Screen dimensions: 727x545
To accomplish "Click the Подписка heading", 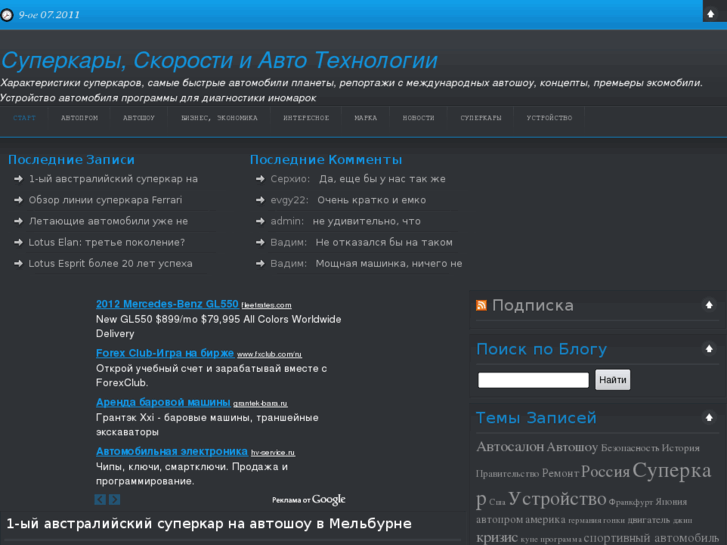I will (x=533, y=305).
